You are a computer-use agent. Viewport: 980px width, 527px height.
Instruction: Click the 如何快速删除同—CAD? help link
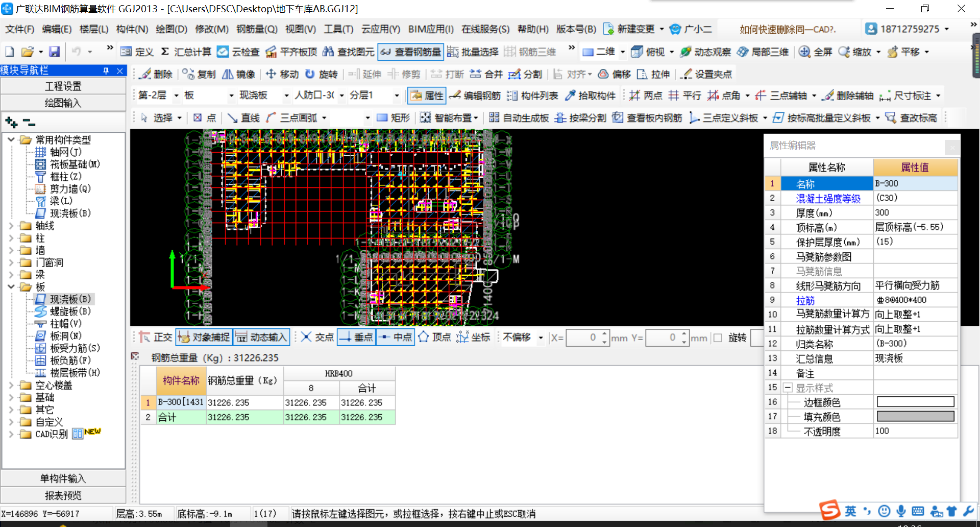point(788,30)
